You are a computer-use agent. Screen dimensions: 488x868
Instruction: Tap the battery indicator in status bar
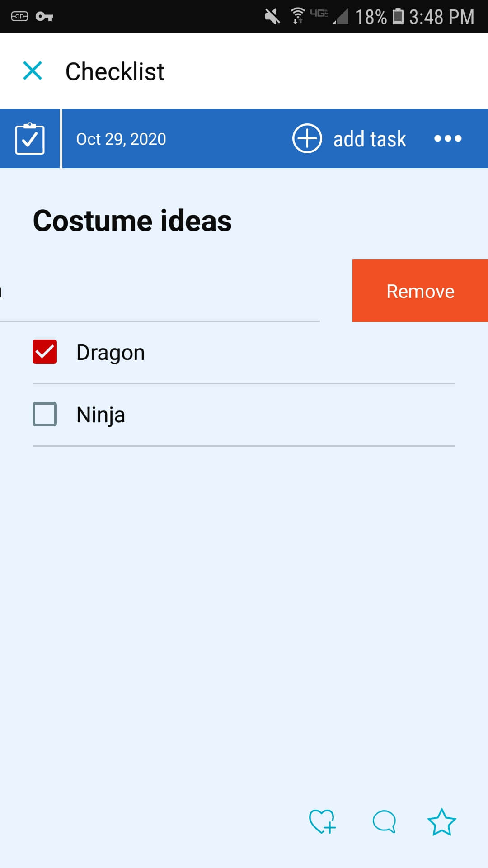(x=398, y=16)
